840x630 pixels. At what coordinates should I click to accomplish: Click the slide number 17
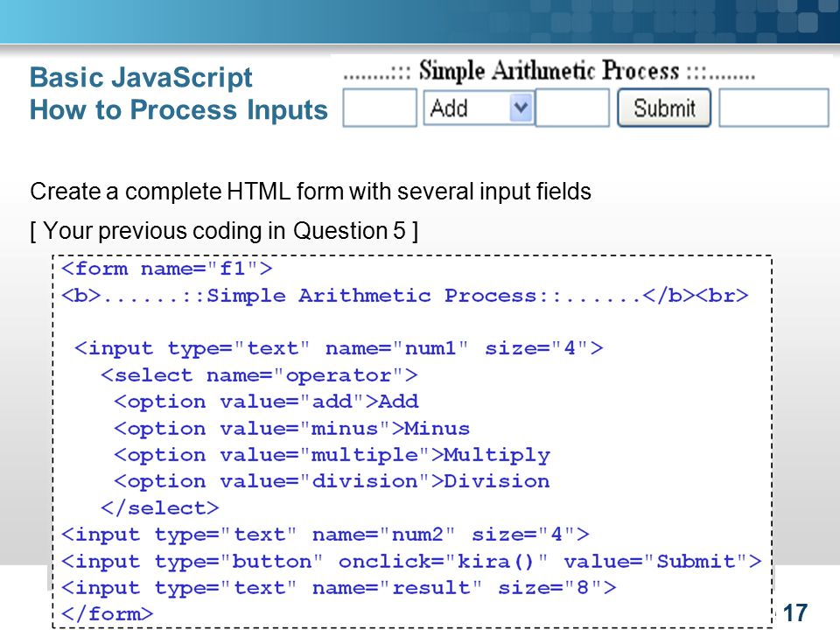coord(795,612)
